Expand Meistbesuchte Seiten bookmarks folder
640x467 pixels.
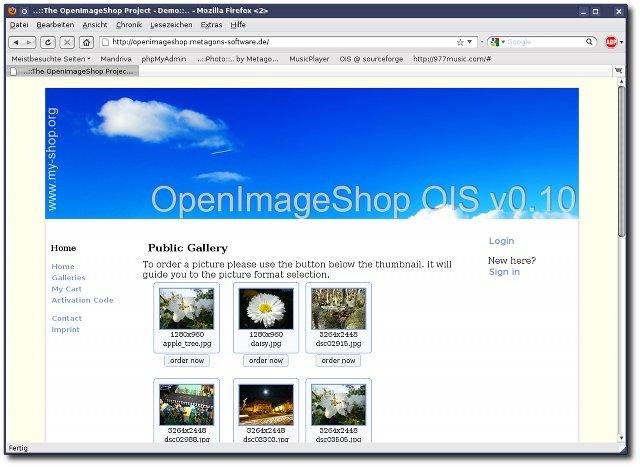coord(51,59)
